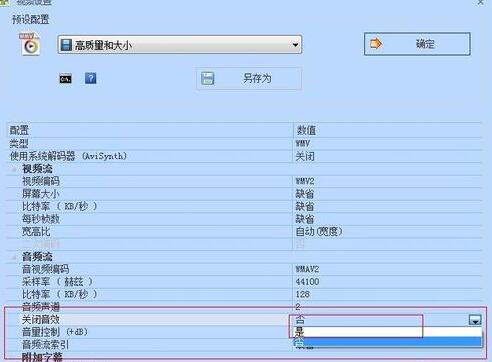Image resolution: width=492 pixels, height=362 pixels.
Task: Click the WMV2 video codec value
Action: [x=305, y=181]
